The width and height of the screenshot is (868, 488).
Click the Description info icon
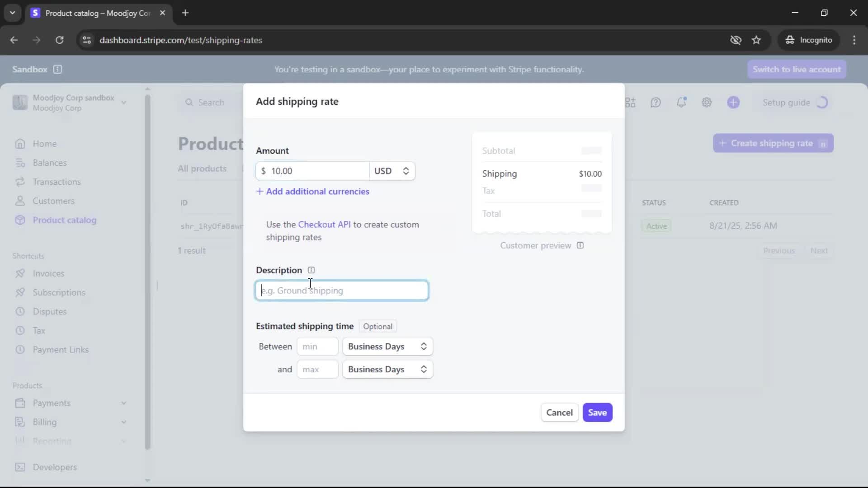click(311, 270)
